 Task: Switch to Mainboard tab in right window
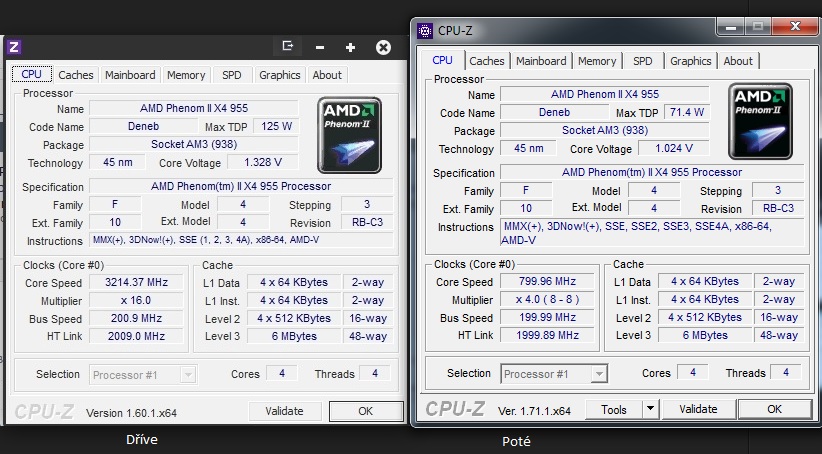click(541, 61)
